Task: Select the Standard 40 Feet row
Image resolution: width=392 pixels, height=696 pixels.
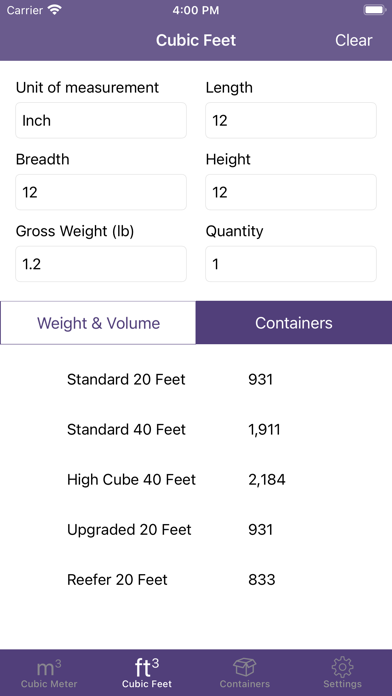Action: pos(196,430)
